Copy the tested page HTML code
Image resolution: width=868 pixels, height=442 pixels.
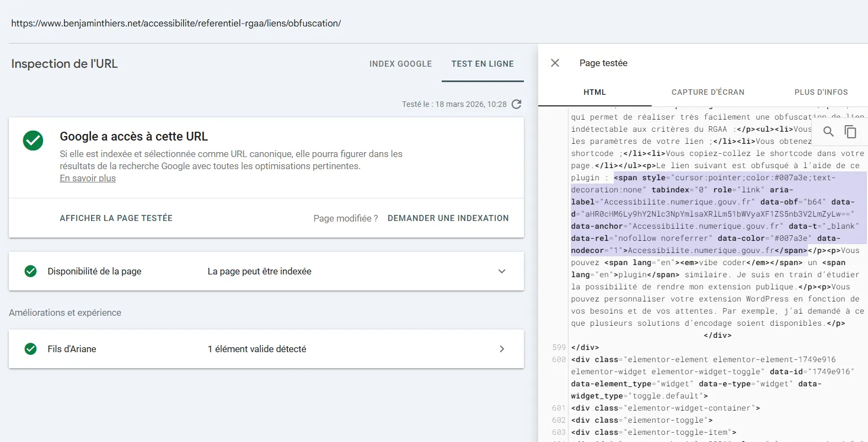850,132
